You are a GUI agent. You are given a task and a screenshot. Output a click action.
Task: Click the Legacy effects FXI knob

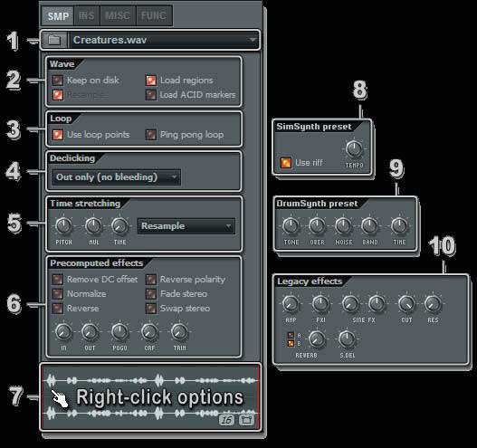(x=320, y=303)
